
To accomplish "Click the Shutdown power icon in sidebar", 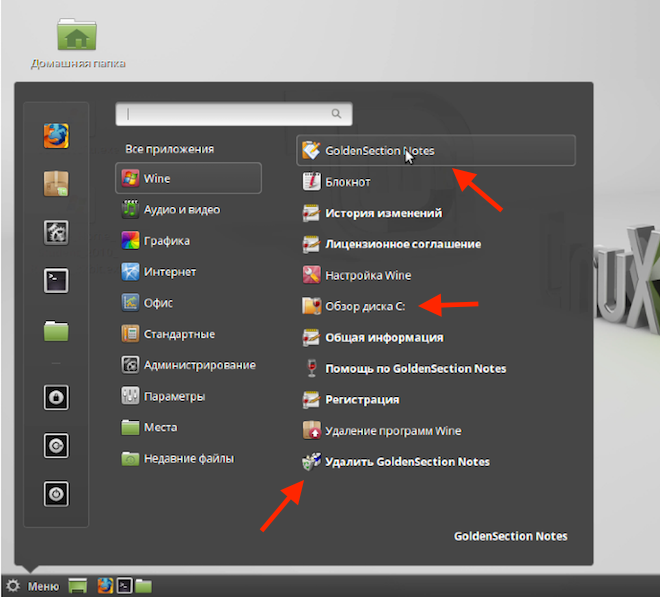I will (x=56, y=494).
